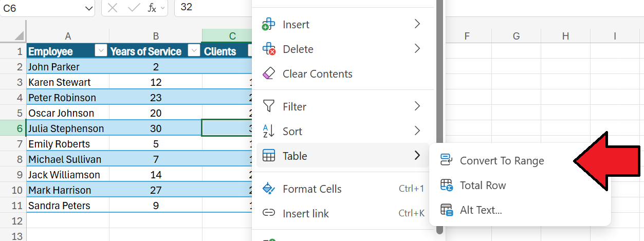644x241 pixels.
Task: Click the Delete menu icon
Action: click(269, 49)
